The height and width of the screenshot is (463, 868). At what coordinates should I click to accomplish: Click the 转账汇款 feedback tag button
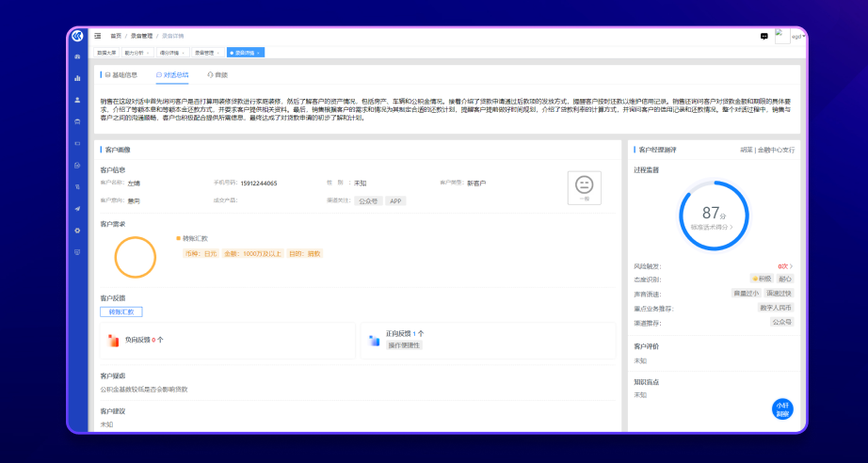pos(121,311)
